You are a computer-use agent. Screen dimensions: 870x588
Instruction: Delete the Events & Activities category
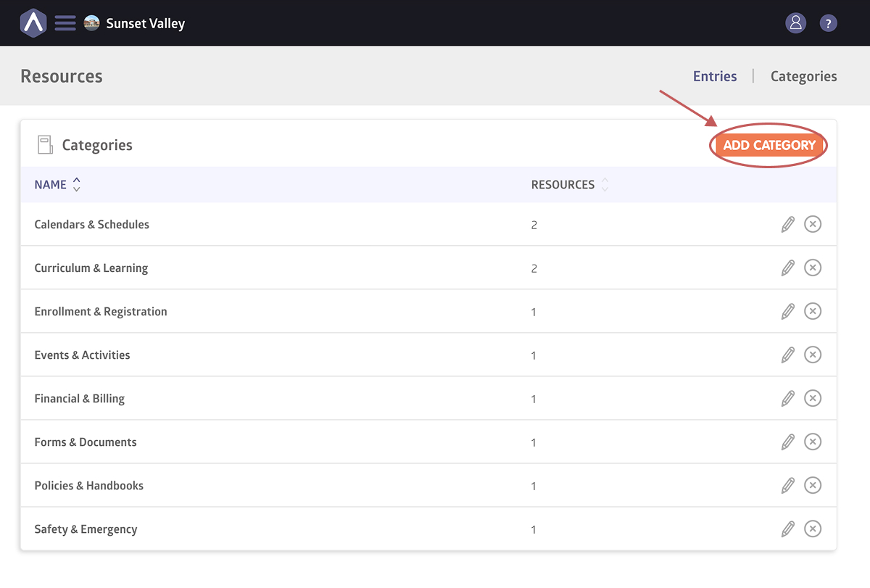[x=813, y=355]
